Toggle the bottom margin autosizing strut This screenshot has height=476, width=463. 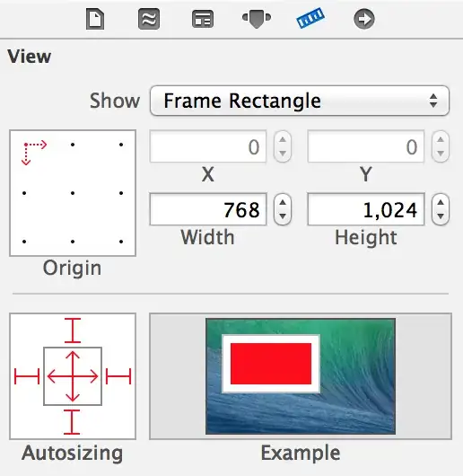[72, 422]
